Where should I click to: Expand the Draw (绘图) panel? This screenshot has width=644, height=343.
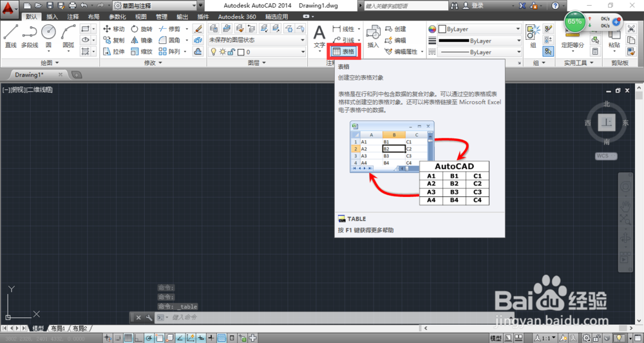pos(50,63)
